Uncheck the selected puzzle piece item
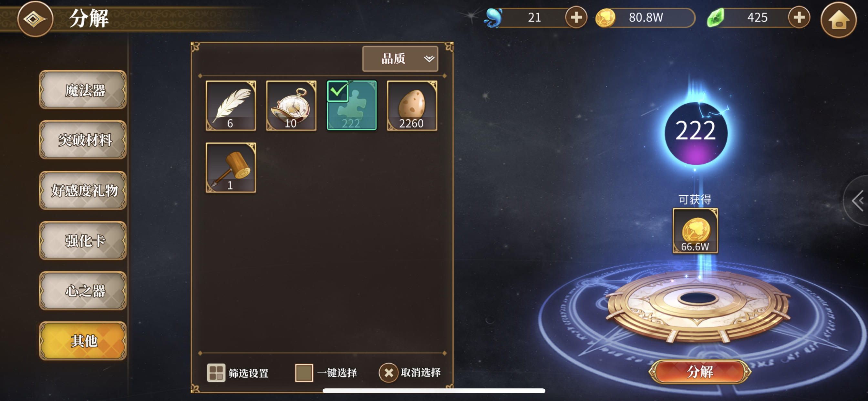The width and height of the screenshot is (868, 401). click(351, 106)
